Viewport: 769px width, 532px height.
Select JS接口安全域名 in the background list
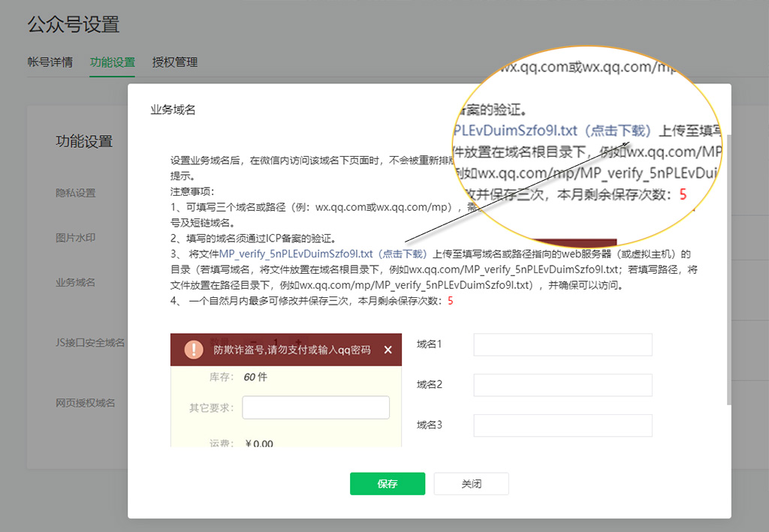(90, 342)
